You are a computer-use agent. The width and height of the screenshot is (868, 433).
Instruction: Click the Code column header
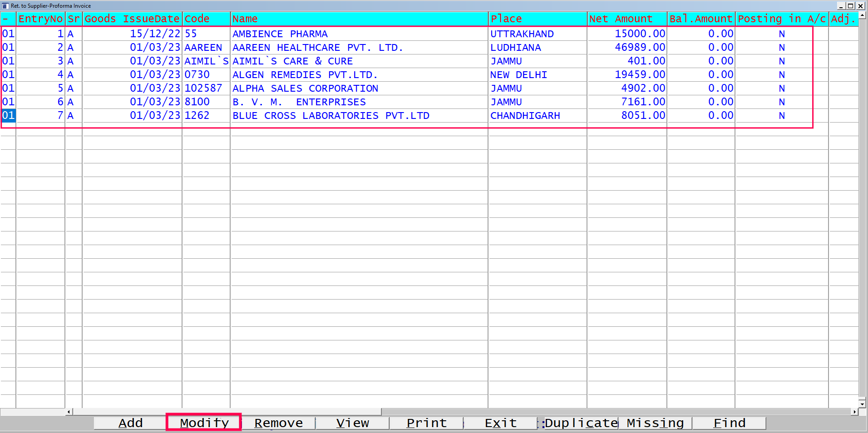pos(206,19)
